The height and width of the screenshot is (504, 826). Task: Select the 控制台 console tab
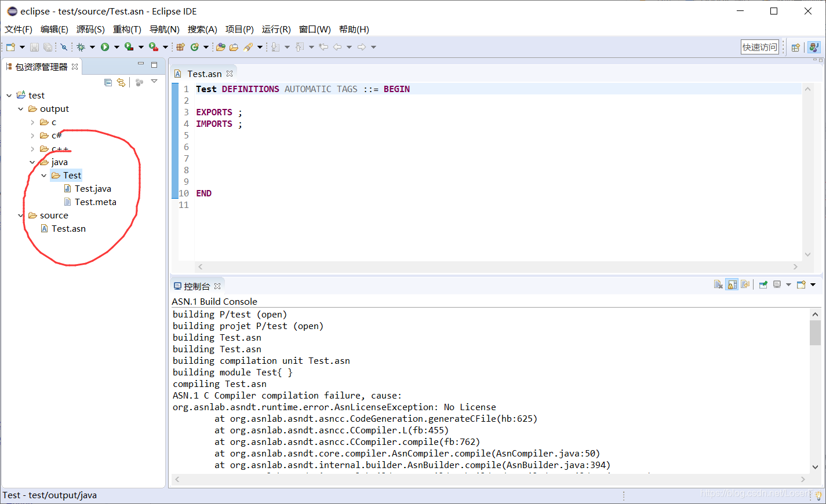[x=197, y=287]
